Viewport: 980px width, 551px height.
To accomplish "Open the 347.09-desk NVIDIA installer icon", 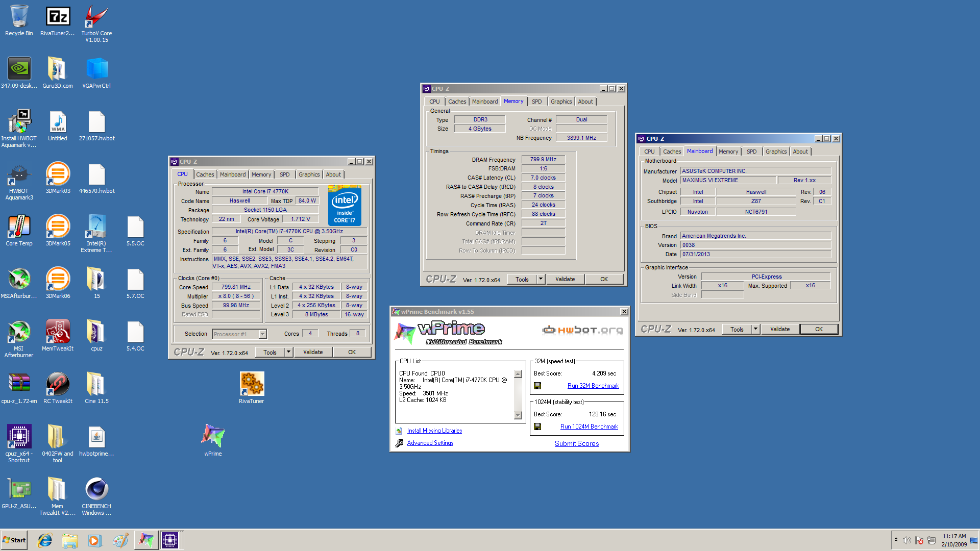I will [19, 73].
